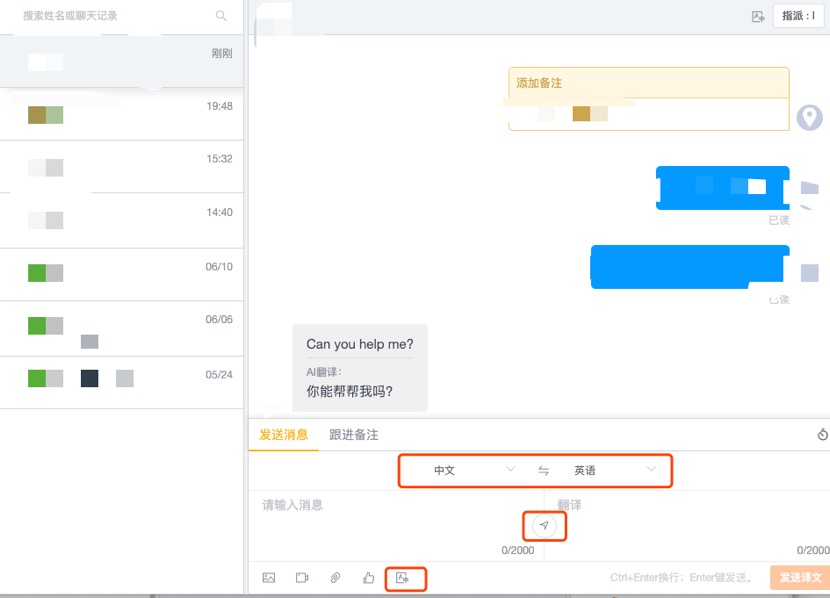This screenshot has width=830, height=598.
Task: Click the "Can you help me?" message
Action: pos(359,344)
